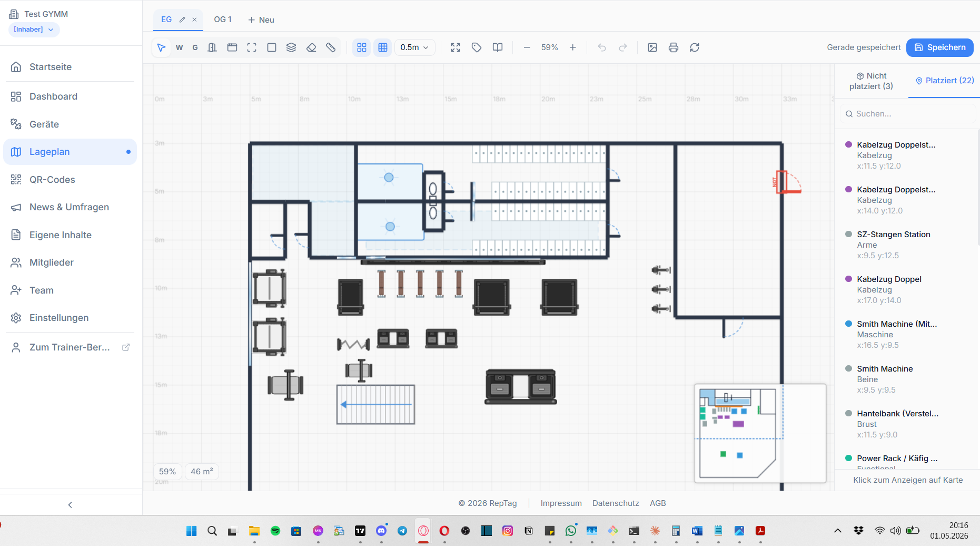Rename EG floor via pencil icon
Image resolution: width=980 pixels, height=546 pixels.
[x=182, y=19]
